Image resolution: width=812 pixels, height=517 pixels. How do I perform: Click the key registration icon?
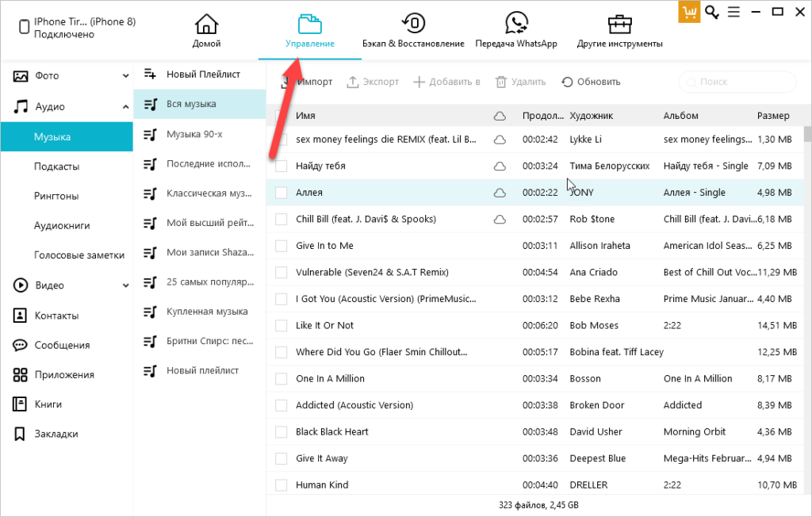(712, 12)
